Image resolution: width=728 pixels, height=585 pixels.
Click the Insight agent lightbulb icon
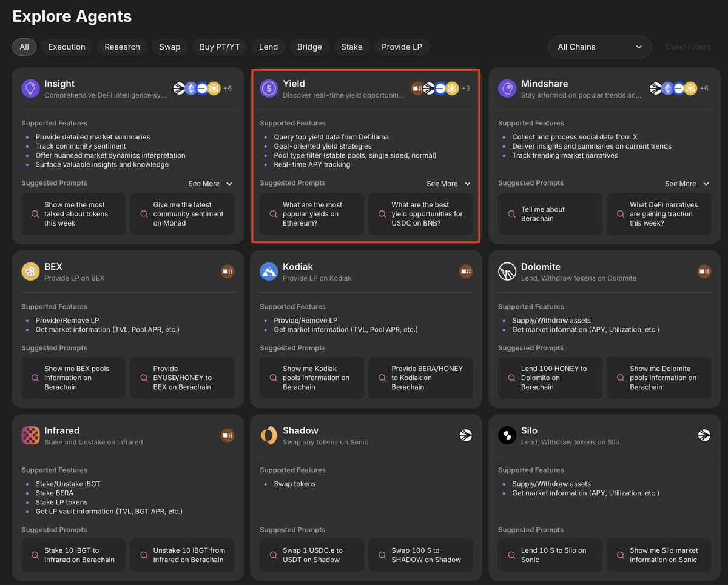pyautogui.click(x=30, y=89)
